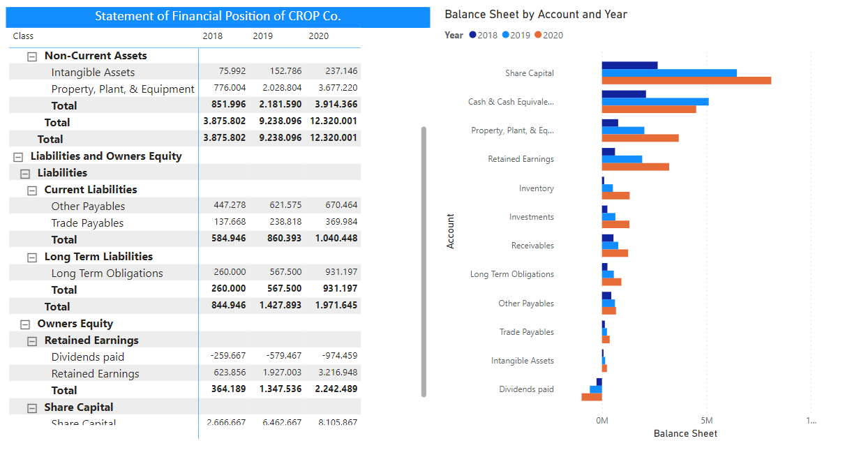Click Retained Earnings 2019 light blue bar
Screen dimensions: 868x450
tap(622, 159)
